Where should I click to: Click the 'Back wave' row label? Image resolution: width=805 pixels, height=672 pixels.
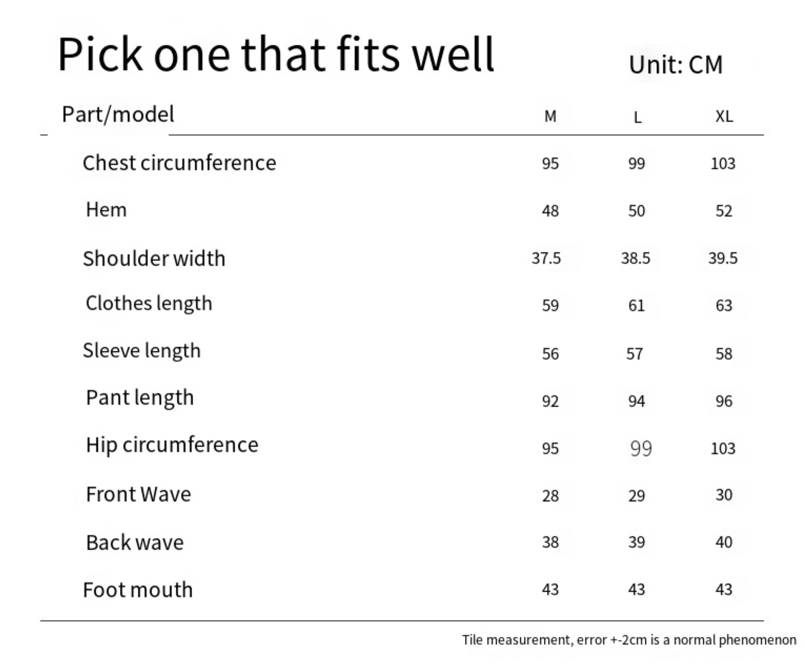coord(135,542)
